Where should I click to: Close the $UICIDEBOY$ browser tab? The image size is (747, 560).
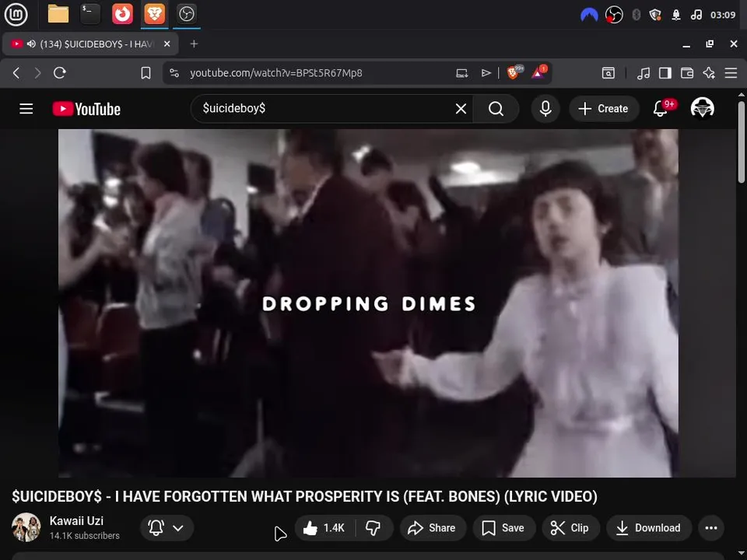click(167, 44)
